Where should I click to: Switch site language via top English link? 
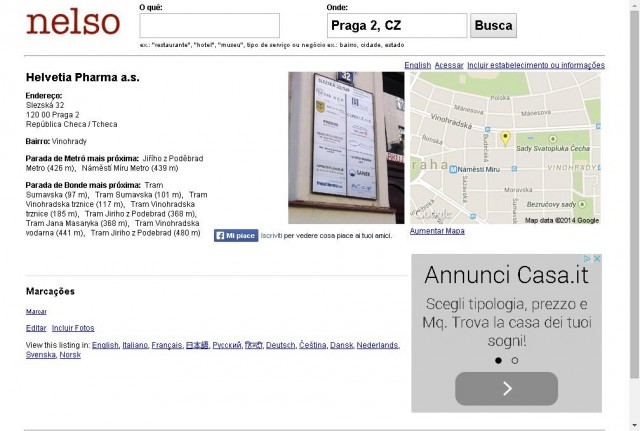click(418, 65)
